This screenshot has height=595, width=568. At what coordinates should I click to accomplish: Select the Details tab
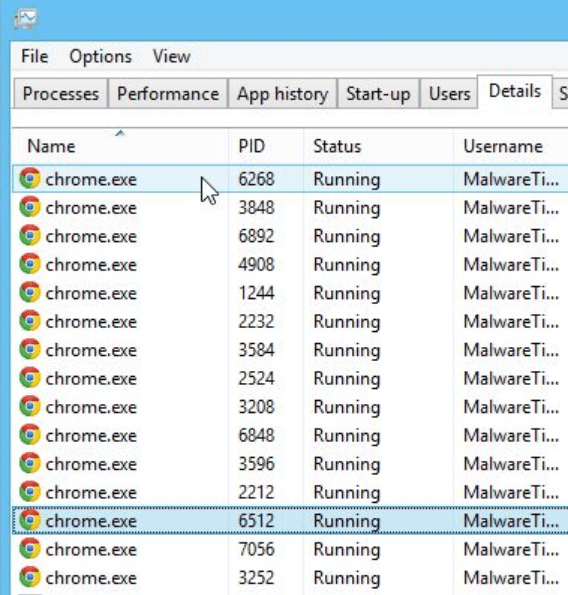pyautogui.click(x=515, y=91)
